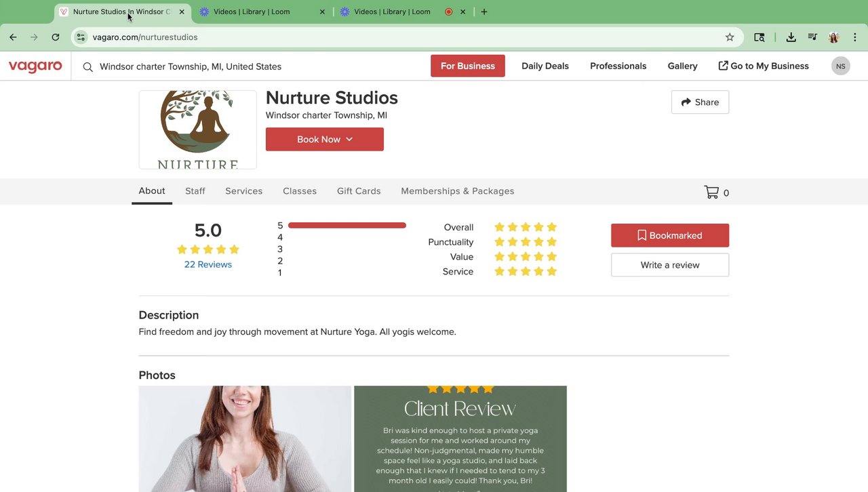This screenshot has height=492, width=868.
Task: Click the NS profile avatar
Action: coord(841,66)
